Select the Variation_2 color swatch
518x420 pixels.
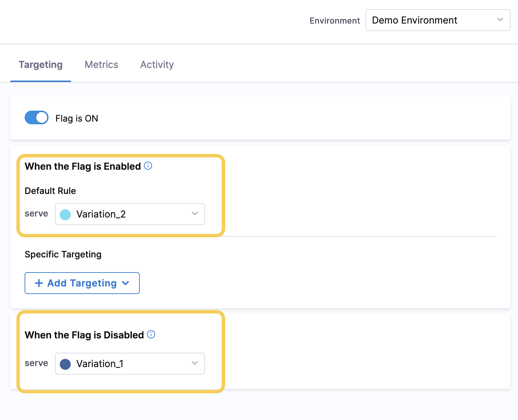pos(65,214)
